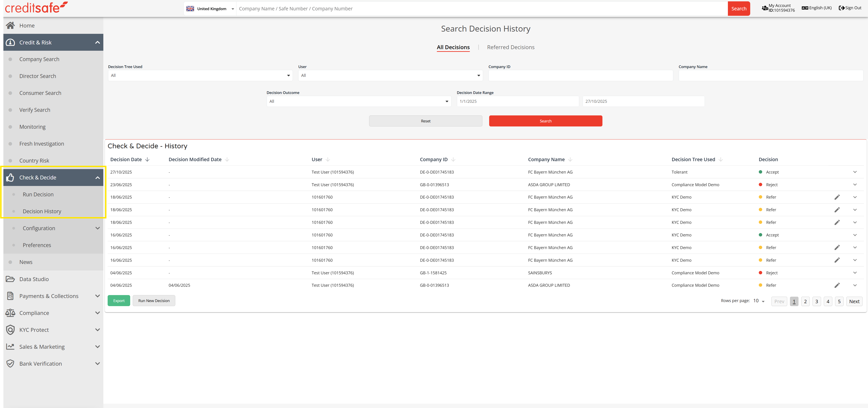Expand the SAINSBURYS row chevron
The height and width of the screenshot is (408, 868).
(x=855, y=273)
